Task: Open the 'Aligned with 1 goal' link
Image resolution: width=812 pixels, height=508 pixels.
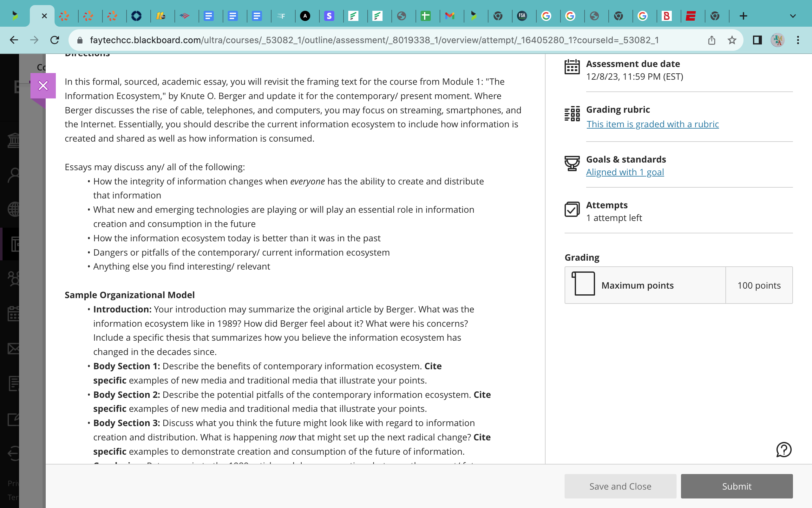Action: click(625, 172)
